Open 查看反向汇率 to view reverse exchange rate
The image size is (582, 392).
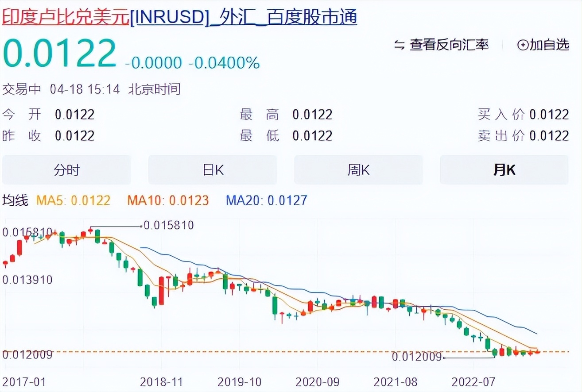click(449, 45)
